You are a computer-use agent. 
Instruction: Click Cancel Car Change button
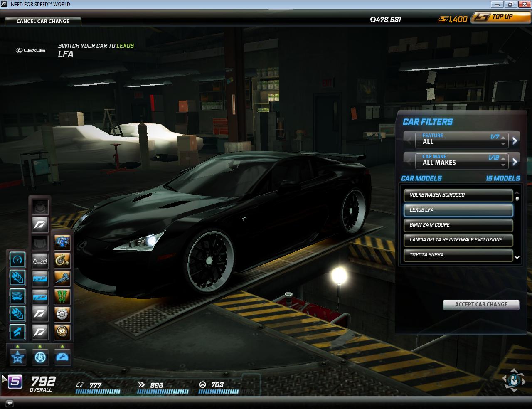coord(43,21)
